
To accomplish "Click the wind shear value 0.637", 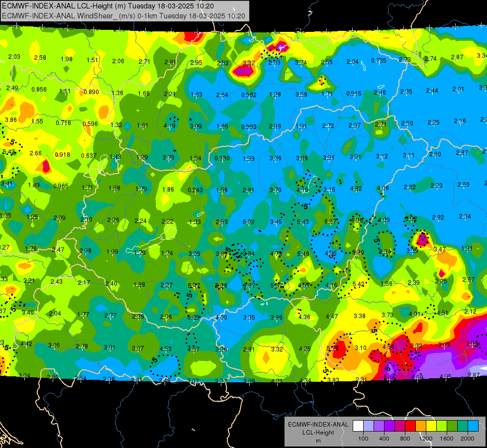I will (x=89, y=155).
